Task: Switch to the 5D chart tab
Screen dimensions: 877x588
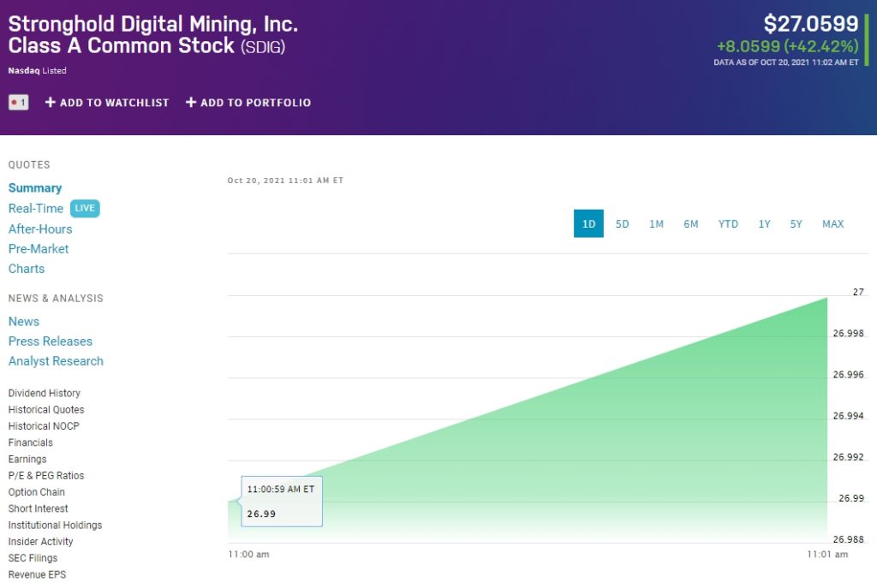Action: [622, 223]
